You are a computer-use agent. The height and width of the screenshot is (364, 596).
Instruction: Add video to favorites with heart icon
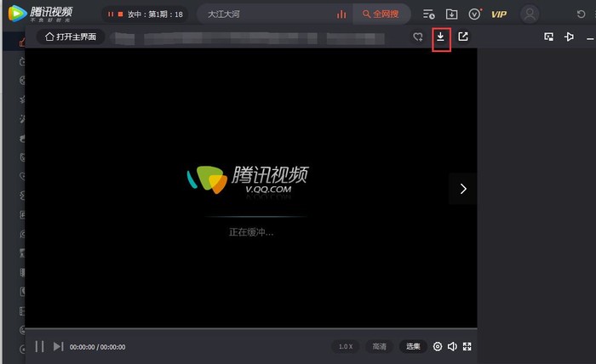(418, 37)
